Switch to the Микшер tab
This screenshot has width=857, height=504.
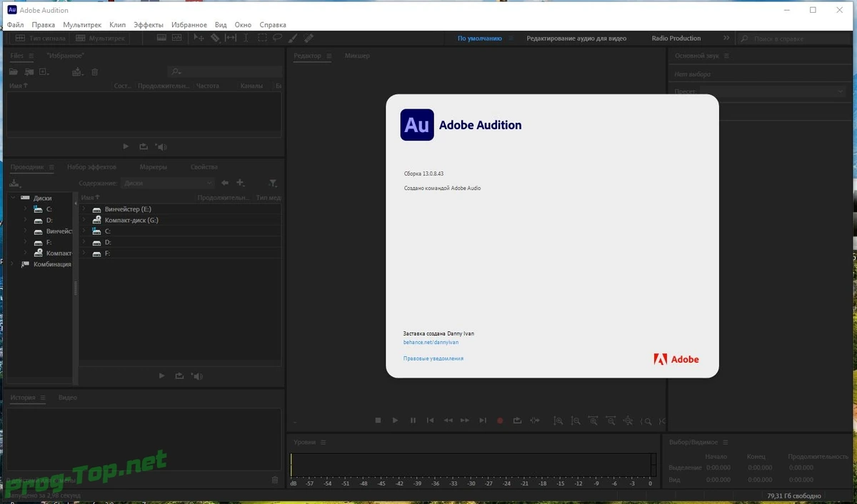pos(357,56)
